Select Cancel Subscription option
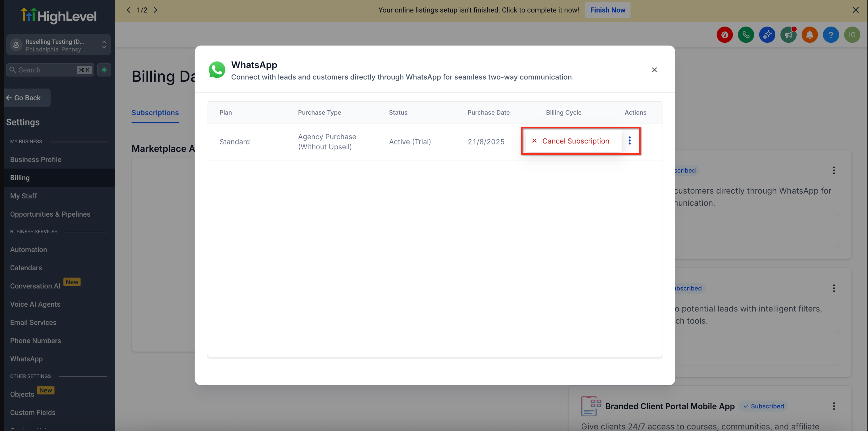868x431 pixels. [575, 141]
